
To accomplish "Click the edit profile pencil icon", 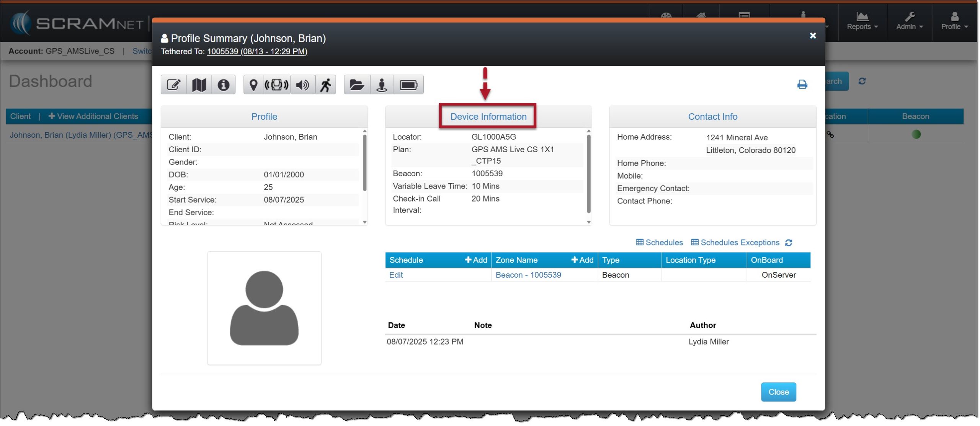I will click(x=173, y=85).
